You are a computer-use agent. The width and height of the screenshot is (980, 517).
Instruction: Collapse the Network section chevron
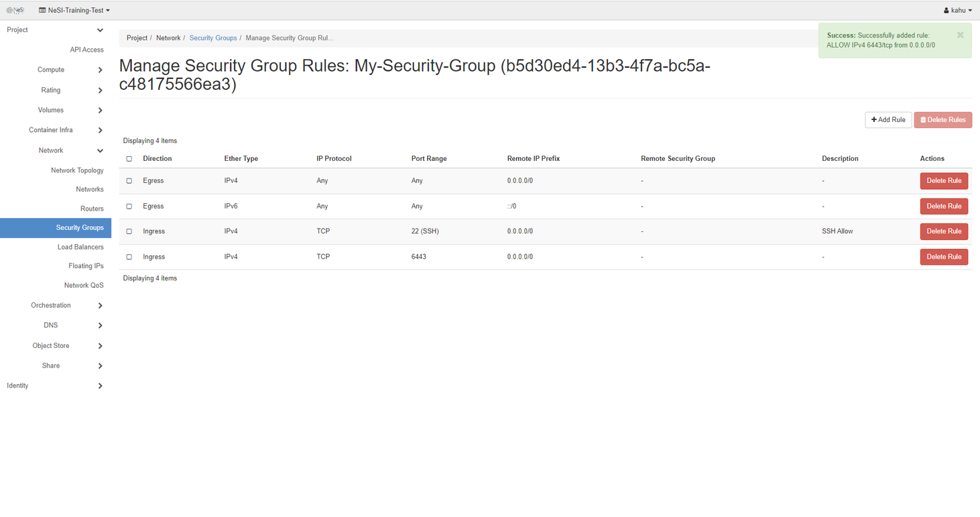coord(100,151)
